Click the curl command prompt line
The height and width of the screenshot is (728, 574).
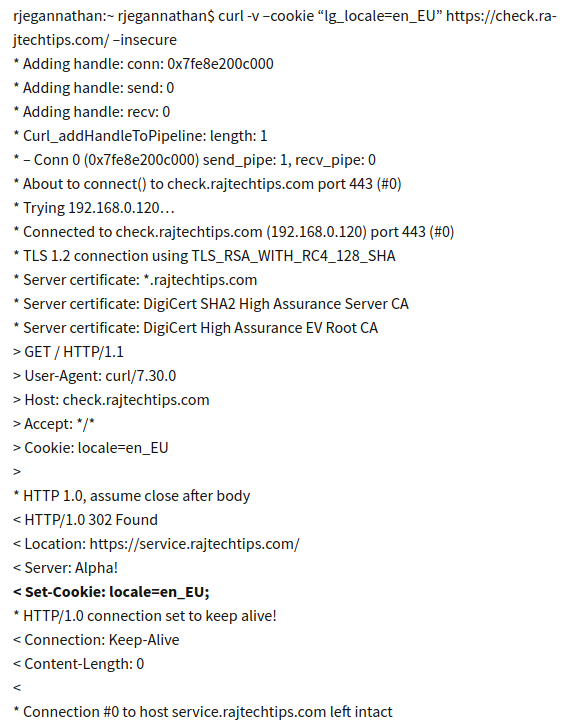click(285, 28)
